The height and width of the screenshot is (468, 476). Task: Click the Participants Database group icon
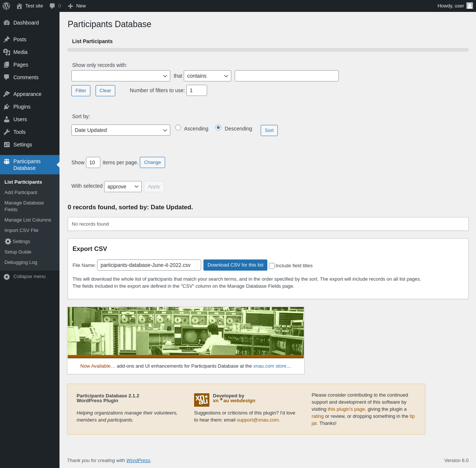tap(7, 161)
